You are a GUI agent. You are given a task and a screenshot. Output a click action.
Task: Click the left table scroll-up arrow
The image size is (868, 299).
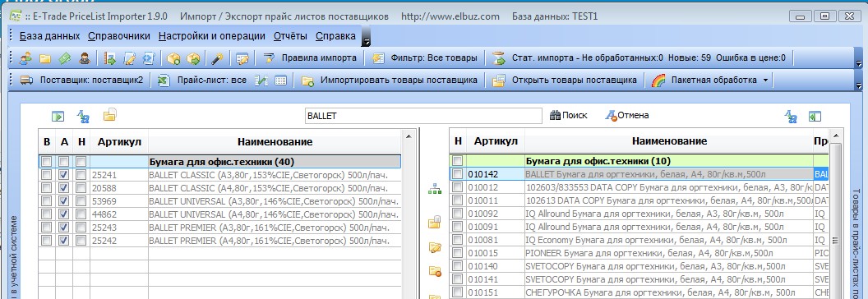[x=409, y=136]
